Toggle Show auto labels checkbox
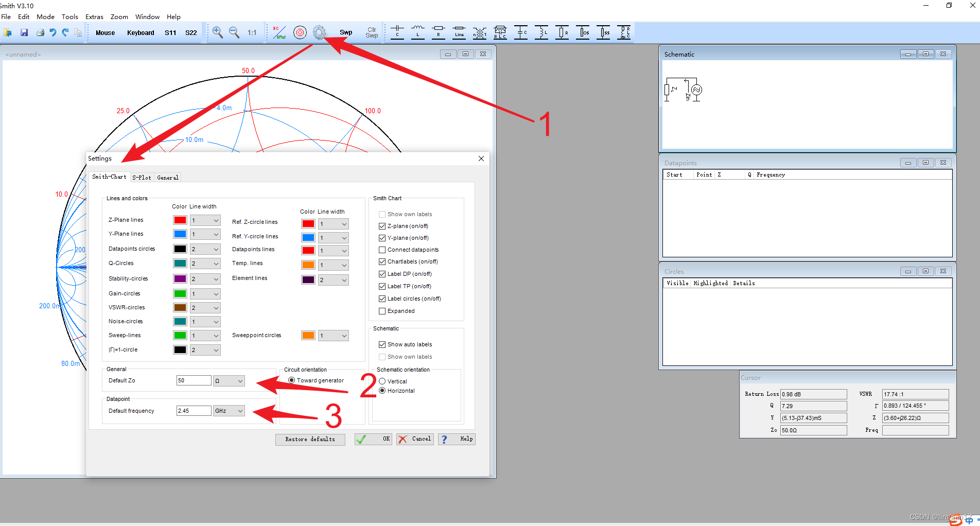 coord(382,344)
